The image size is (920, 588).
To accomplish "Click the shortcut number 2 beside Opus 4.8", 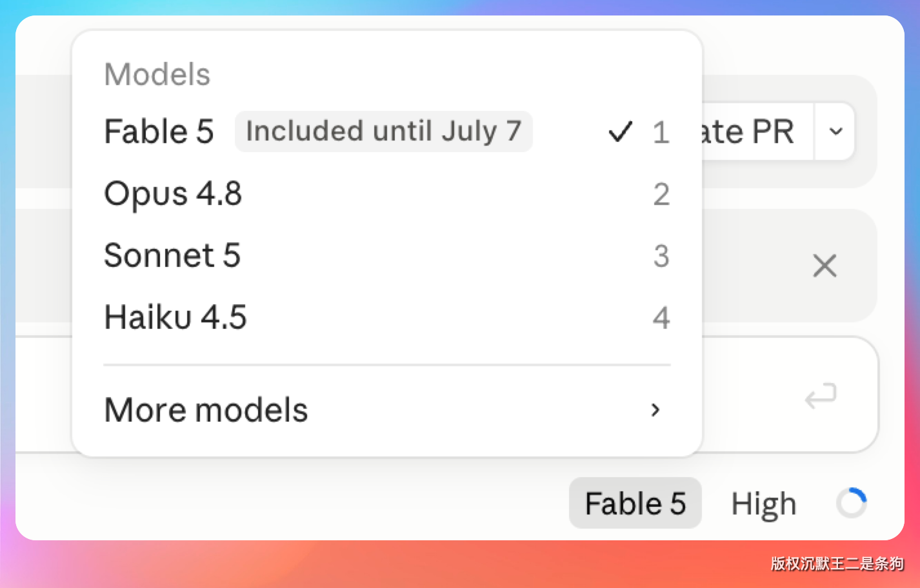I will click(x=661, y=194).
